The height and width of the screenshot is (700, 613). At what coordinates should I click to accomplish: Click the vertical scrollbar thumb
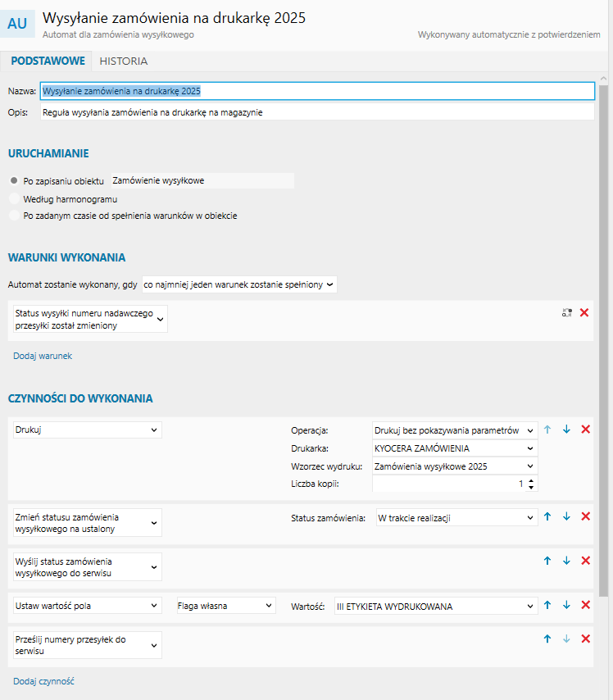(x=603, y=341)
